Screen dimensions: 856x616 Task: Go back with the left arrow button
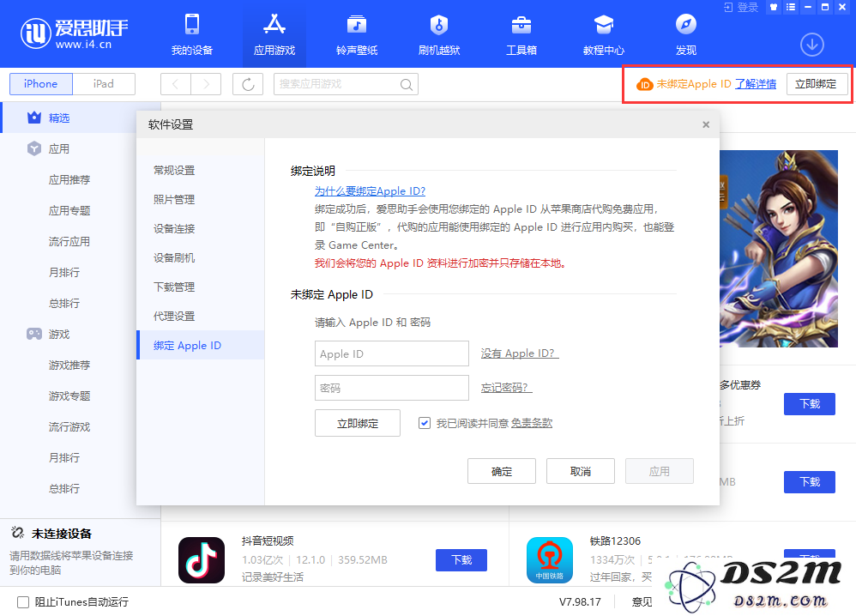click(x=175, y=84)
